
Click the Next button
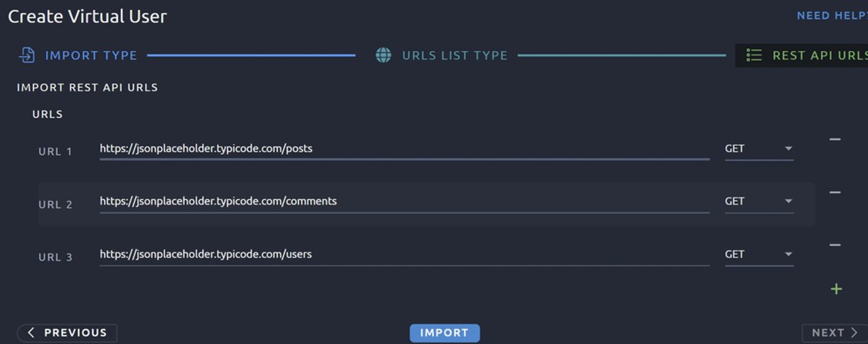coord(833,333)
